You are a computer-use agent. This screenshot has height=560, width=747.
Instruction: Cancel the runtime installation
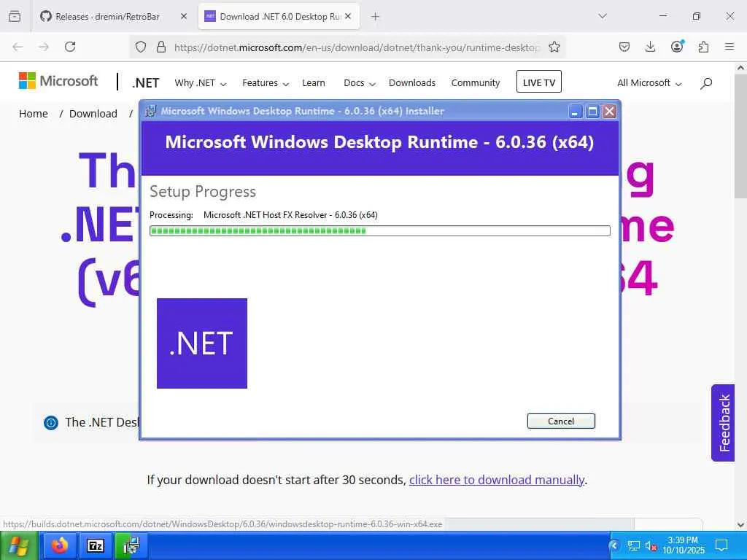click(x=561, y=421)
